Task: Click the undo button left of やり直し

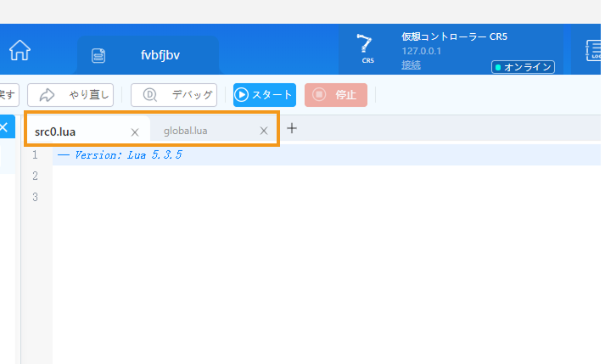Action: pos(8,95)
